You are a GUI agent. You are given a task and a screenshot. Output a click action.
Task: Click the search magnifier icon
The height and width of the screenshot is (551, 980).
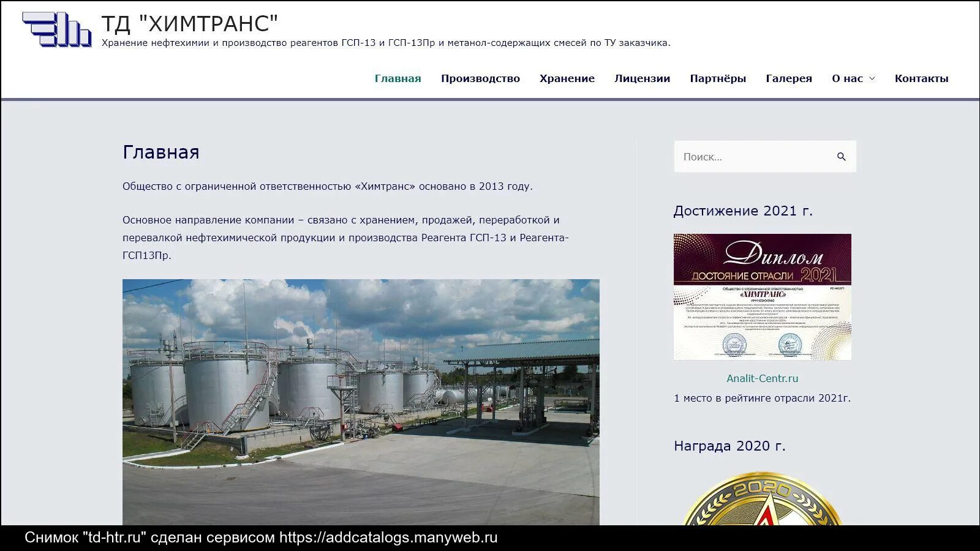[x=842, y=157]
